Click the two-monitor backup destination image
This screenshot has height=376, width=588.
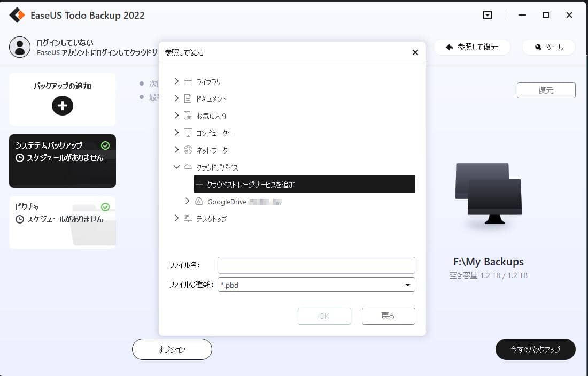[488, 194]
